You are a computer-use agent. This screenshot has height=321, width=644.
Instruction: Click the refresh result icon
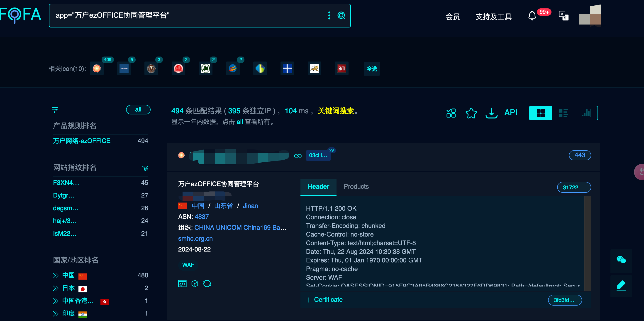[207, 284]
